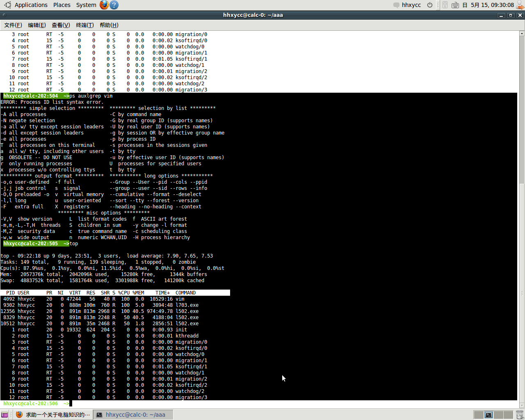Open the 文件(F) menu
The width and height of the screenshot is (525, 420).
click(13, 25)
